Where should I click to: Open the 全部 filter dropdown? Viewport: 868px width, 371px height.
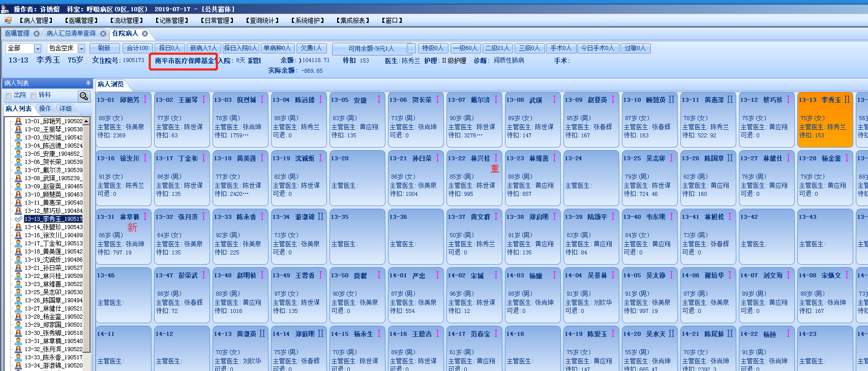(x=38, y=48)
